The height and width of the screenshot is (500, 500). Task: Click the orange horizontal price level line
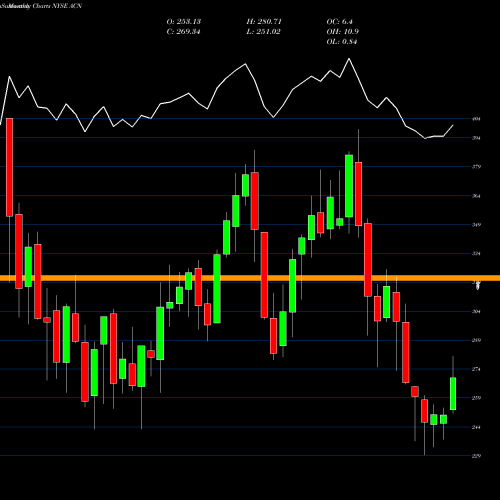250,278
